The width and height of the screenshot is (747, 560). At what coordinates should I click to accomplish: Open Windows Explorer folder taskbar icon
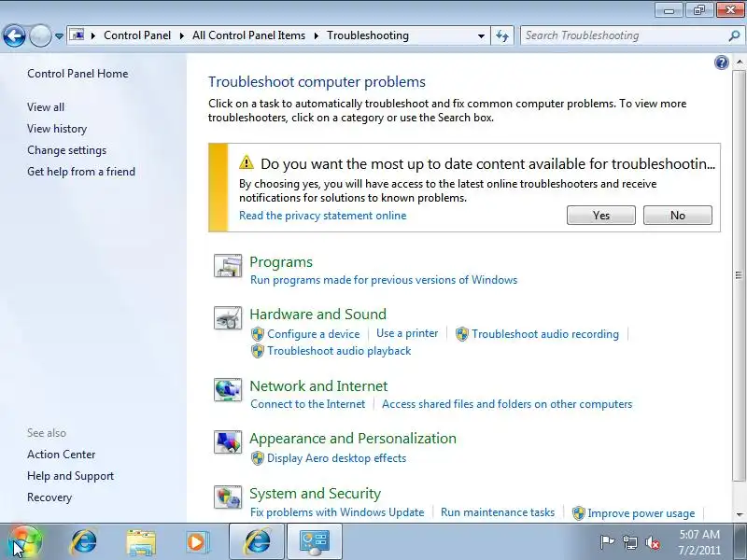[x=141, y=542]
